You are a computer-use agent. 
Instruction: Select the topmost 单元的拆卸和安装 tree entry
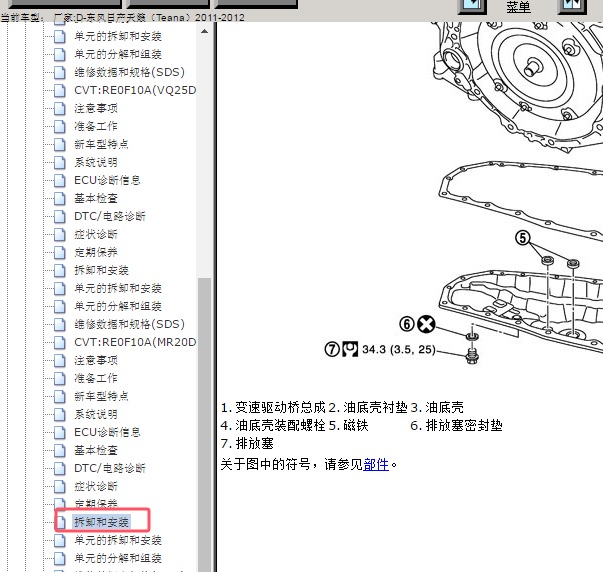tap(118, 37)
